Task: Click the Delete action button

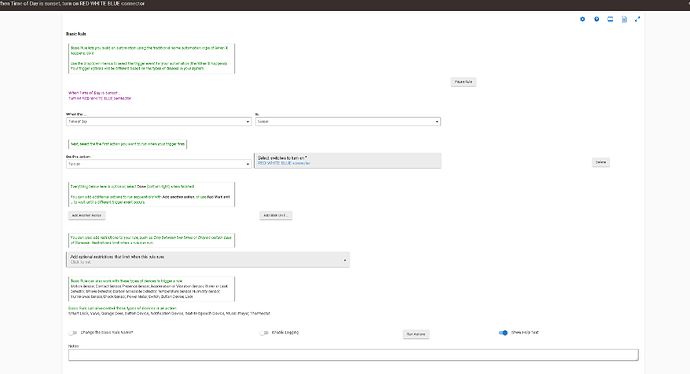Action: point(601,162)
